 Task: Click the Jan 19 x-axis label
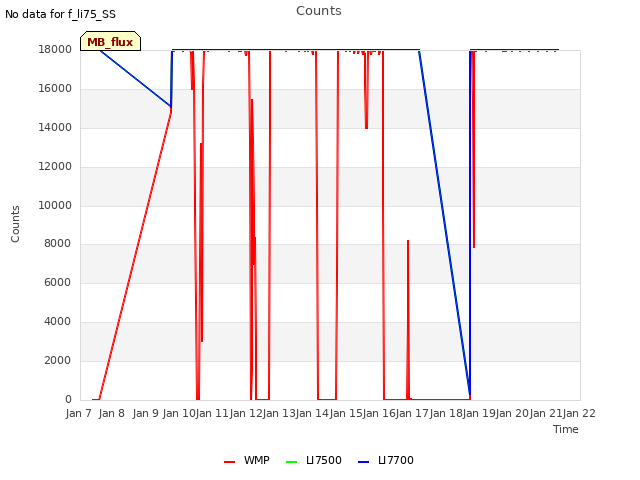pos(480,413)
